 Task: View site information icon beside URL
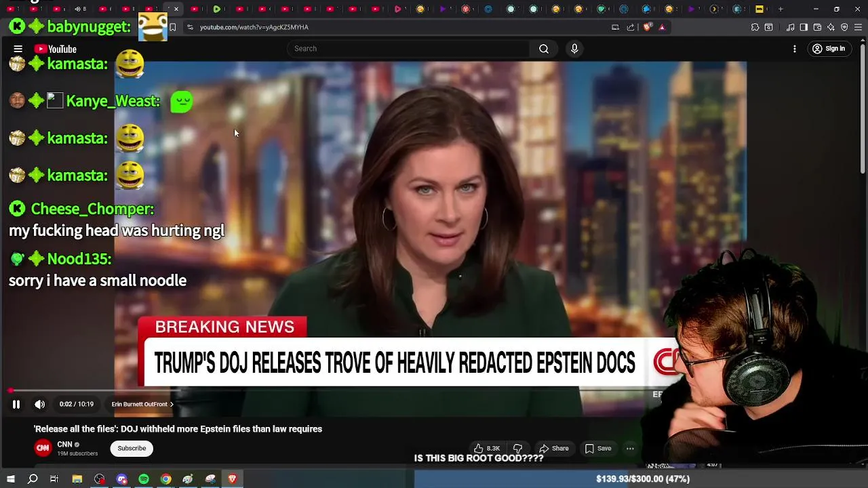click(190, 27)
